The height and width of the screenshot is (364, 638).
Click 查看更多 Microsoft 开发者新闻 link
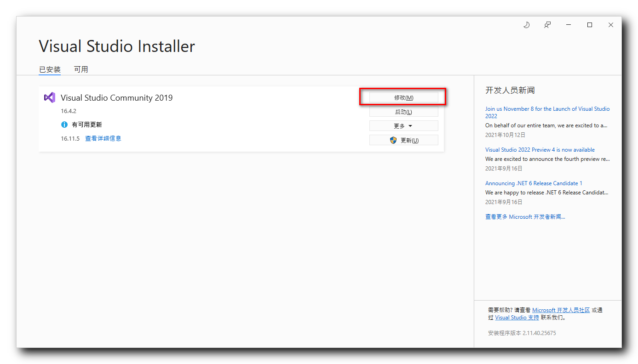[525, 217]
